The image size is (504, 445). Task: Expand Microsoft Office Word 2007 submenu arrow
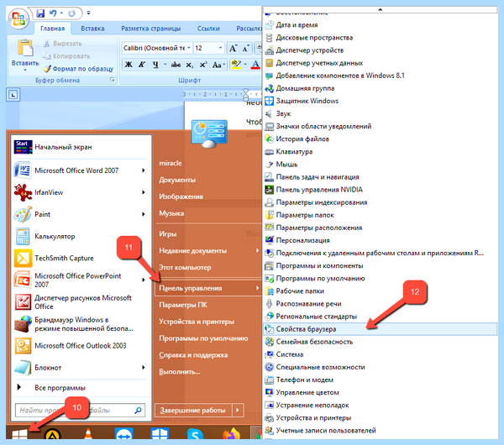(144, 170)
